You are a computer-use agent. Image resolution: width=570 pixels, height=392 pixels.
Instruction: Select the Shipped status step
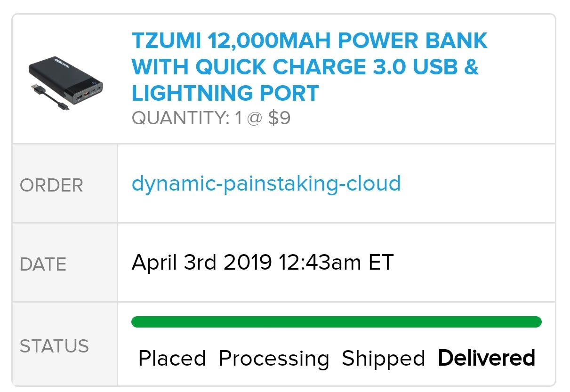(383, 359)
